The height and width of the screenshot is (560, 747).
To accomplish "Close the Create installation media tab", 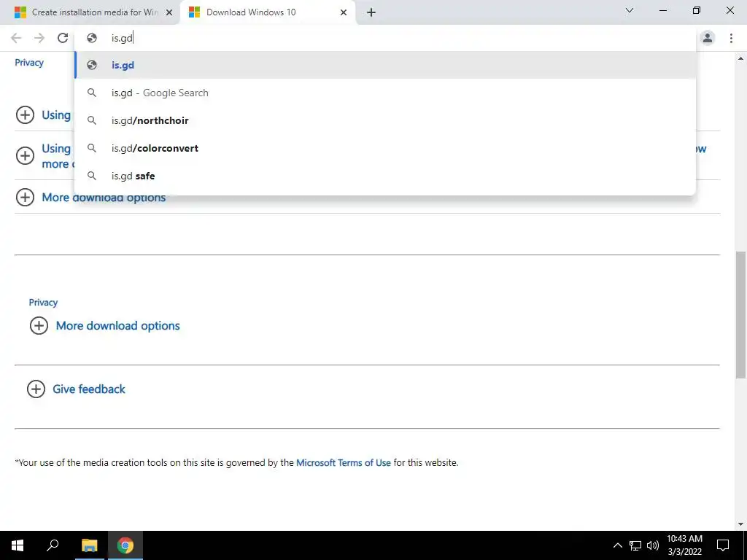I will click(x=169, y=12).
